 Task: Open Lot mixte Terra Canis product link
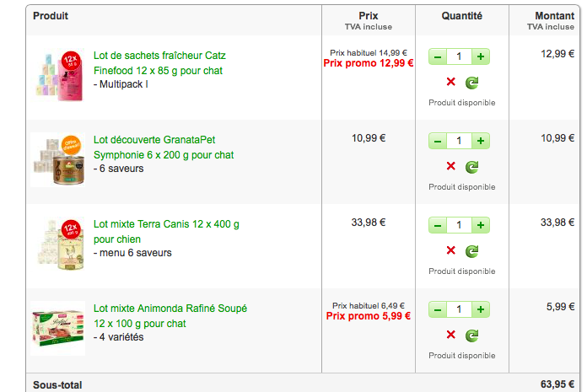point(166,232)
